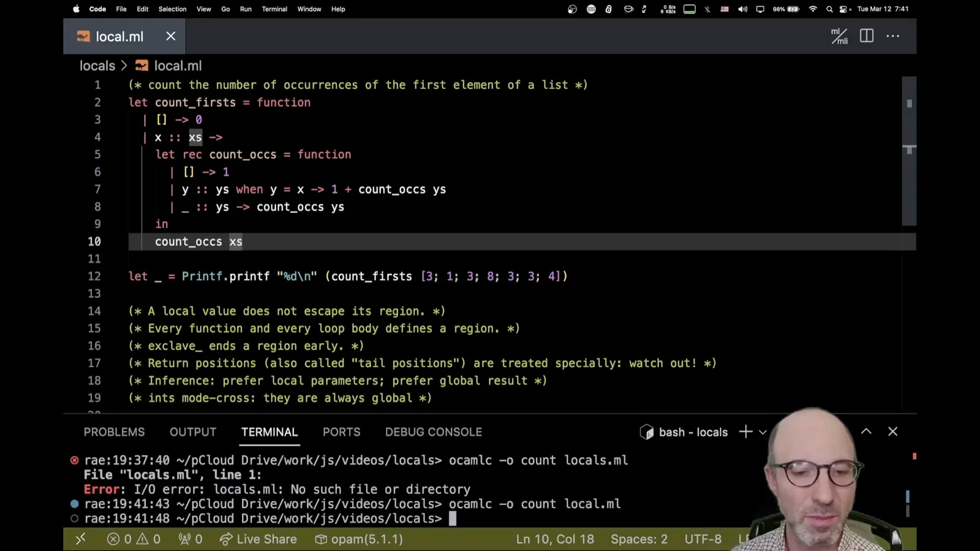Open the Go menu
This screenshot has height=551, width=980.
[225, 9]
